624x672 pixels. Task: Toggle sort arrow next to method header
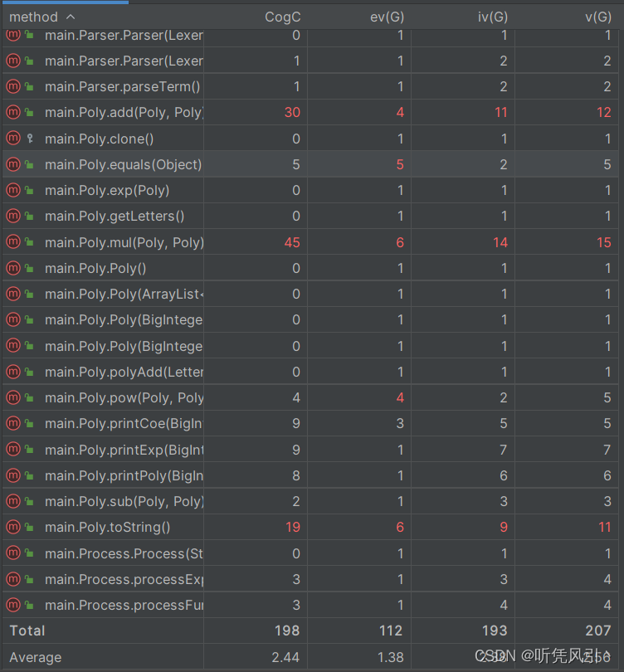click(71, 17)
